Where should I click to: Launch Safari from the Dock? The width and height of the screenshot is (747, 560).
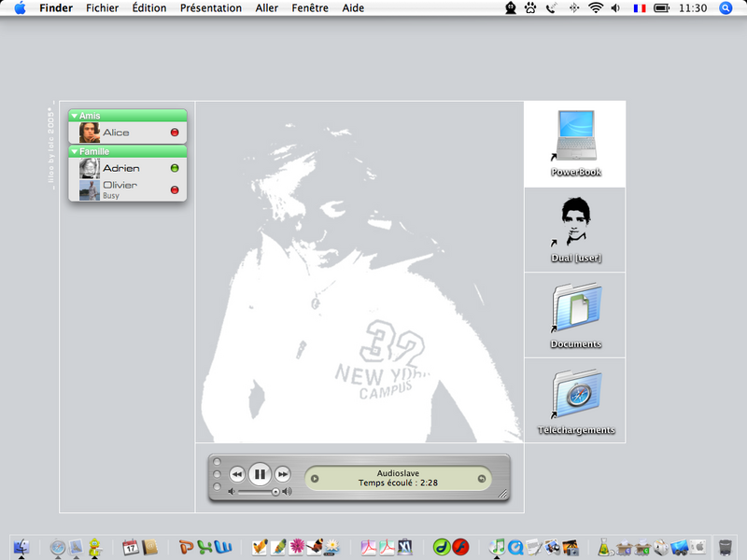click(58, 547)
